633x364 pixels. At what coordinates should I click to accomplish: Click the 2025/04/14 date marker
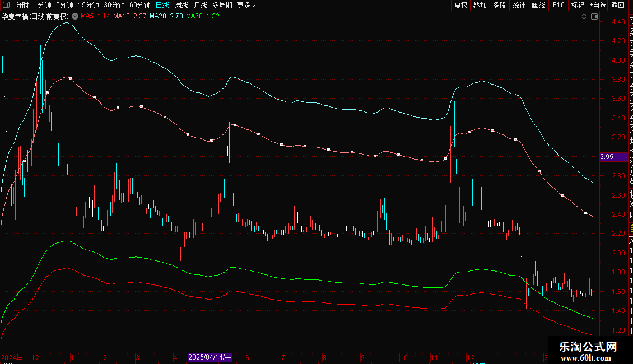click(x=210, y=357)
